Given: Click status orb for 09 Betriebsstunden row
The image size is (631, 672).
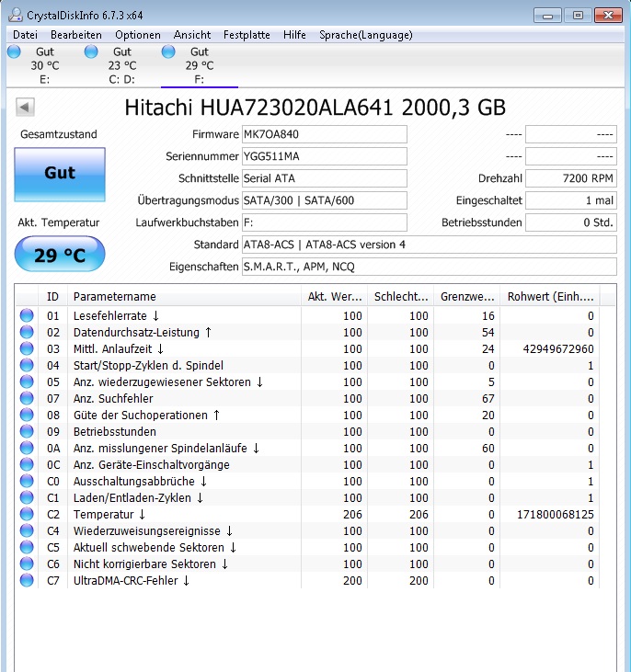Looking at the screenshot, I should (27, 431).
